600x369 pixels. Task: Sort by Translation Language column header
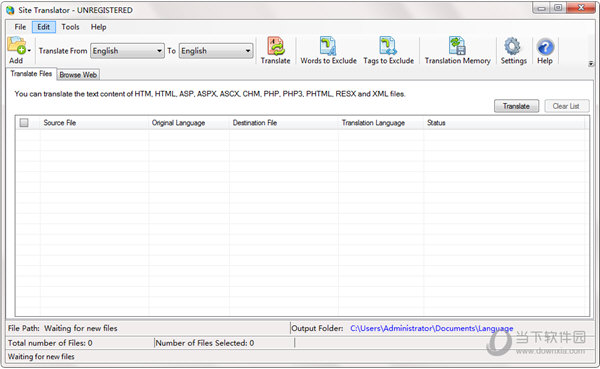coord(381,123)
